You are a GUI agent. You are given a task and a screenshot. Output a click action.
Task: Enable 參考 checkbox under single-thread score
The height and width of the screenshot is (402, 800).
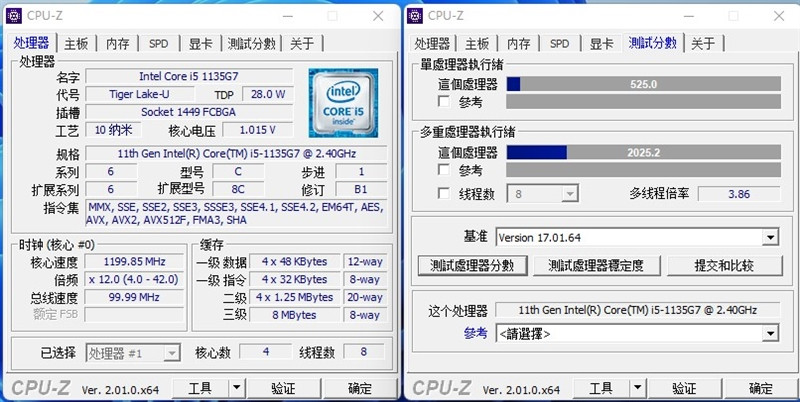click(444, 101)
